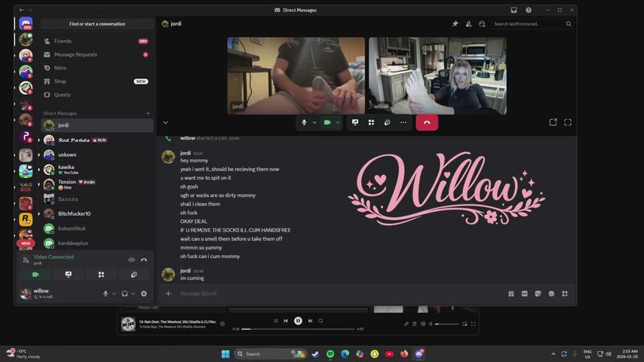Deafen with headphones icon in user panel
The image size is (644, 362).
coord(124,293)
